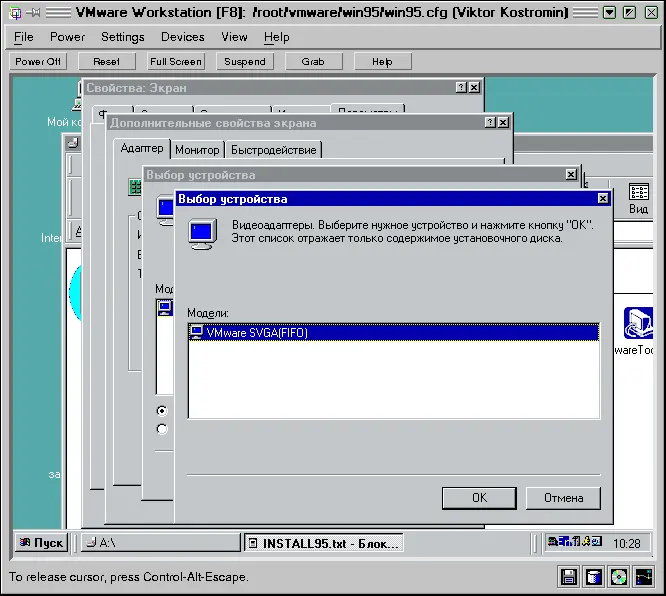Image resolution: width=666 pixels, height=596 pixels.
Task: Click the monitor icon beside VMware SVGA(FIFO) entry
Action: point(196,332)
